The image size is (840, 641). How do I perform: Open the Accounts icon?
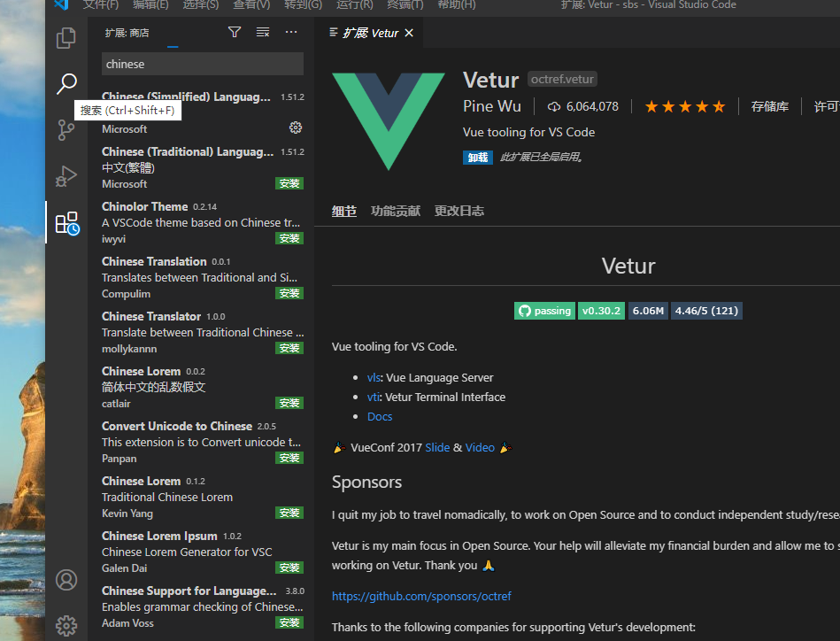point(66,580)
